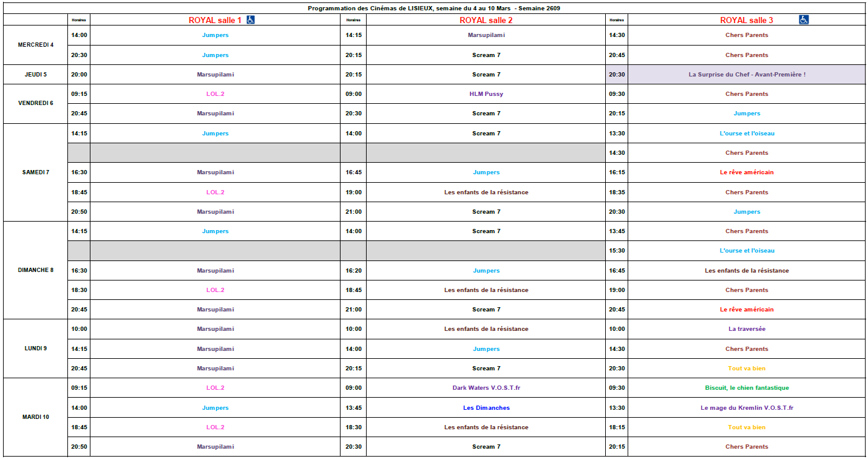Select Biscuit, le chien fantastique screening
Image resolution: width=868 pixels, height=459 pixels.
click(747, 388)
